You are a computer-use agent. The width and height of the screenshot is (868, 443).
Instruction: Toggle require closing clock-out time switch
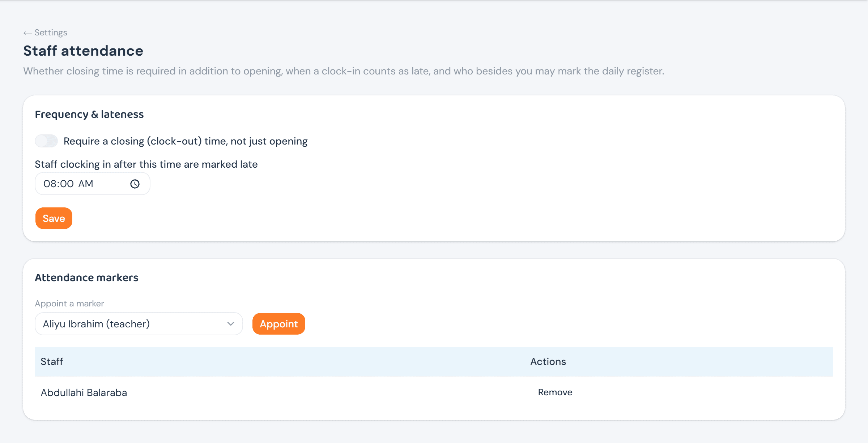(x=46, y=141)
